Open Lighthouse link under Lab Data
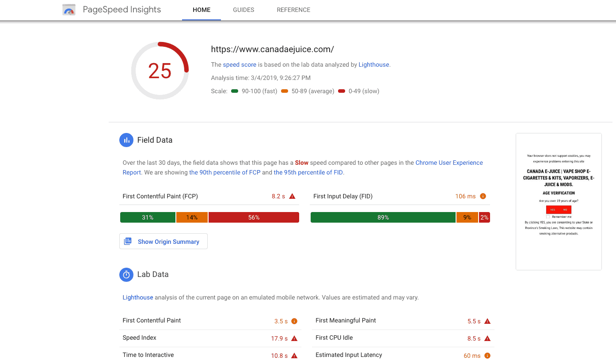616x364 pixels. coord(138,297)
